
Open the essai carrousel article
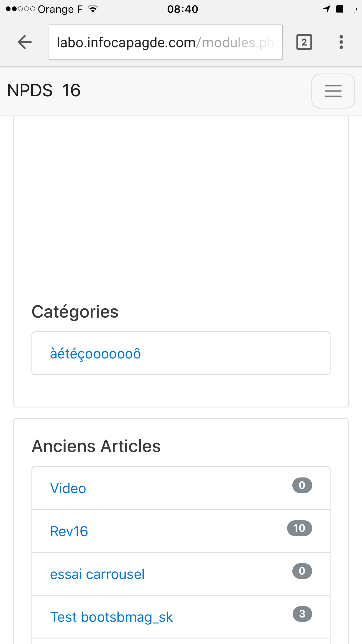(x=97, y=574)
